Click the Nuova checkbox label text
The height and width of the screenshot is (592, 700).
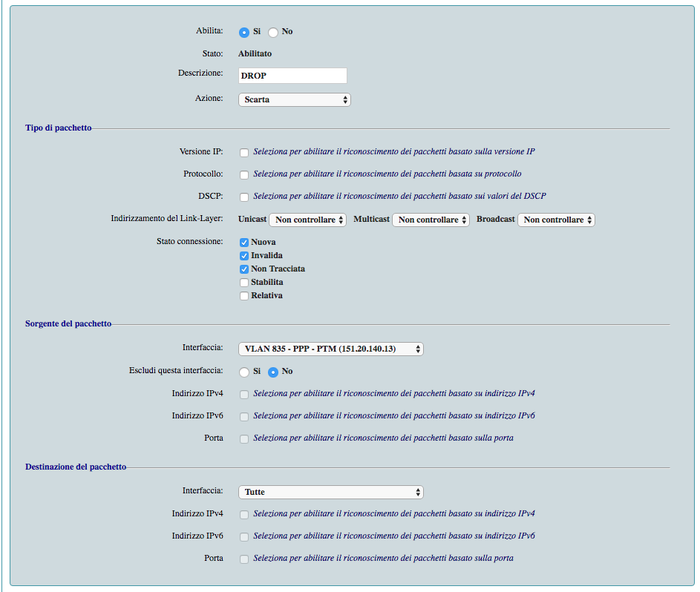point(263,242)
